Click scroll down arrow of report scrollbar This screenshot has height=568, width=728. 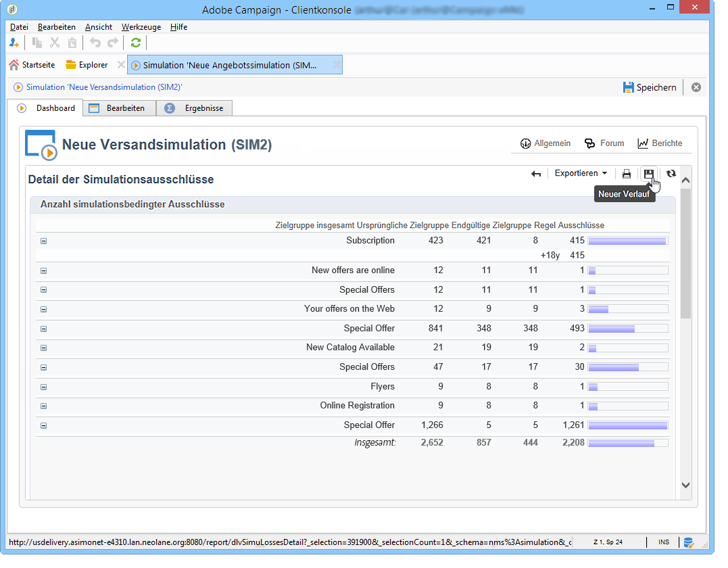click(685, 485)
